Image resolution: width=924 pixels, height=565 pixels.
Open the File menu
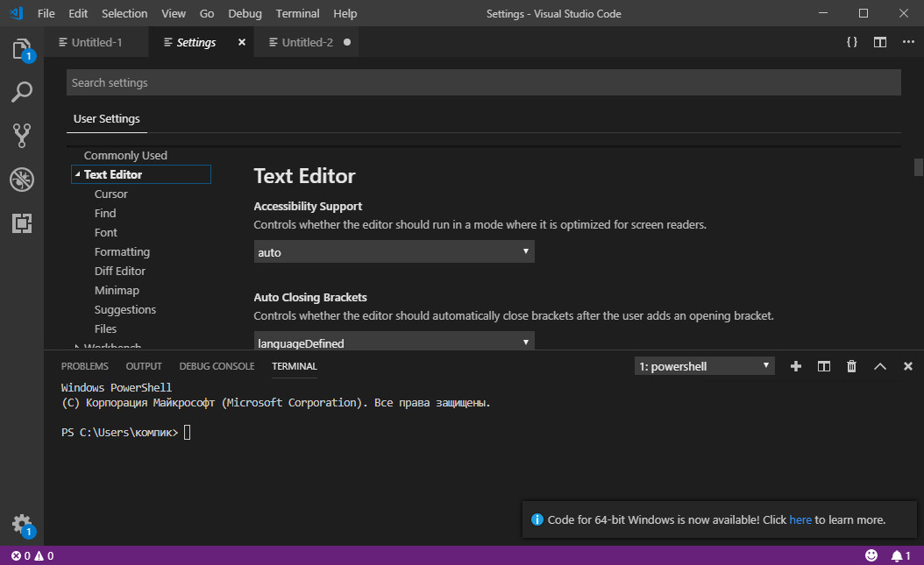46,13
